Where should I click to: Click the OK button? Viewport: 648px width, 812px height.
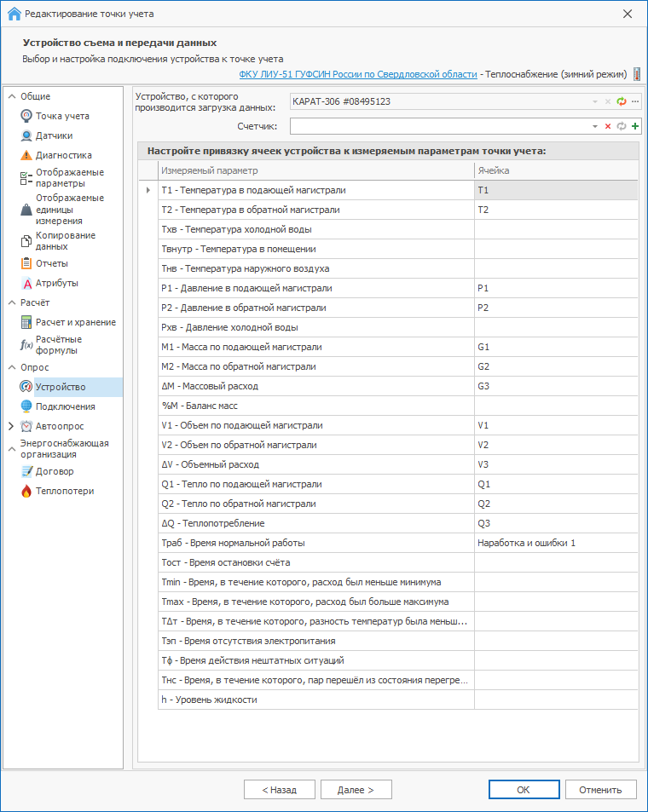[524, 790]
